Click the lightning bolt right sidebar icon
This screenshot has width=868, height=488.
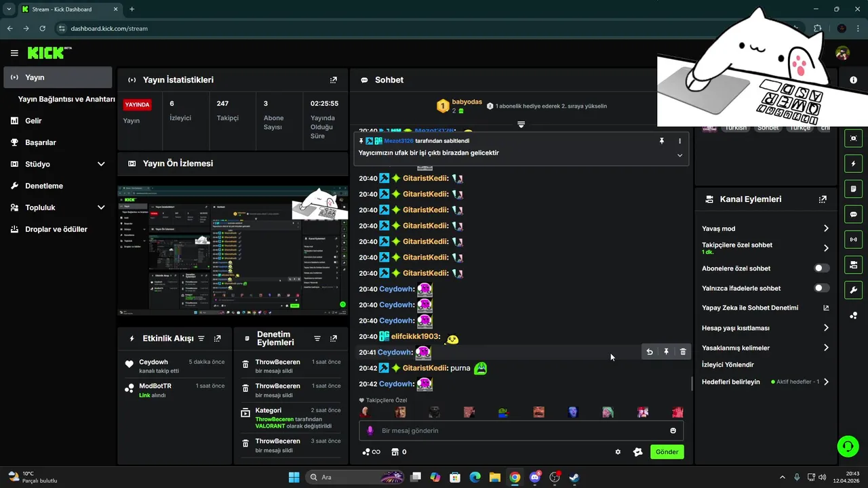pos(853,163)
